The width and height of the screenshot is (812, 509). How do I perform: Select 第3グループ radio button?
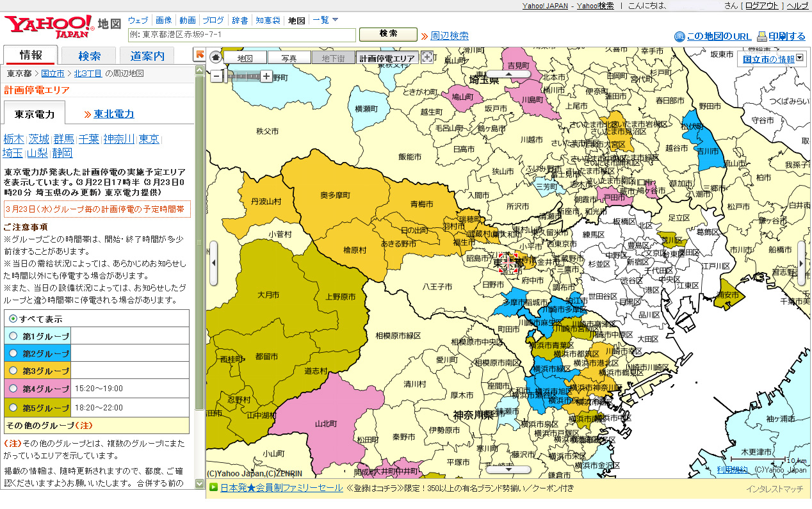tap(13, 371)
